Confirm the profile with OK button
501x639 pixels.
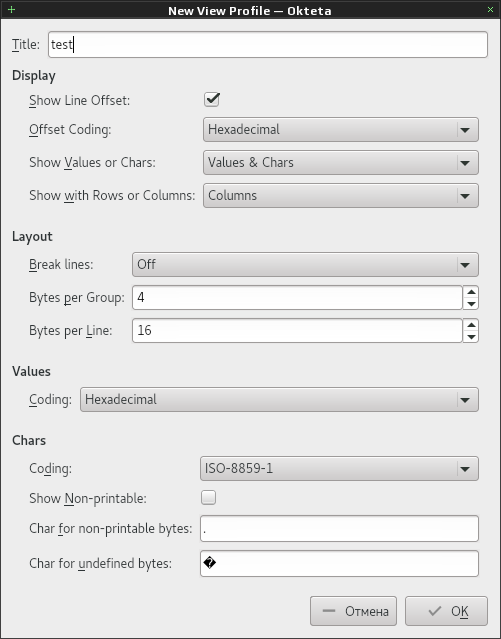pyautogui.click(x=446, y=611)
